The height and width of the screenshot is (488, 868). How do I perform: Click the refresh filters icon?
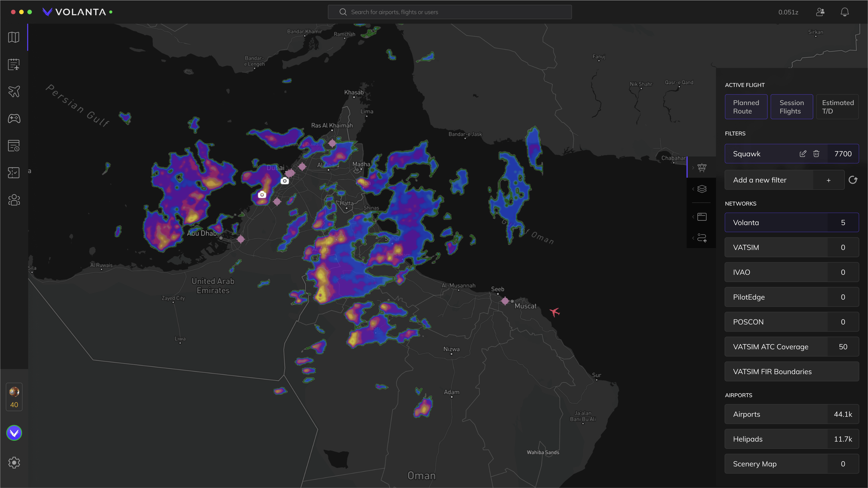pyautogui.click(x=853, y=180)
